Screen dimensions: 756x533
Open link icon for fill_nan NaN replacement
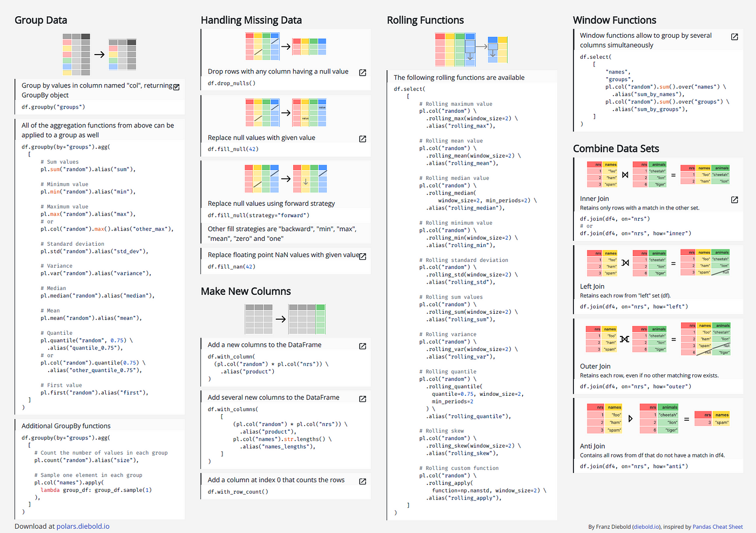click(363, 256)
